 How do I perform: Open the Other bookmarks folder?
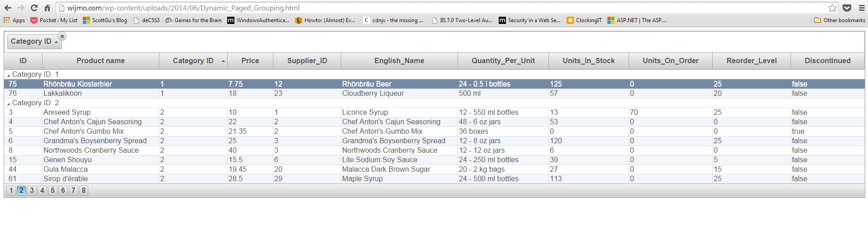point(839,20)
